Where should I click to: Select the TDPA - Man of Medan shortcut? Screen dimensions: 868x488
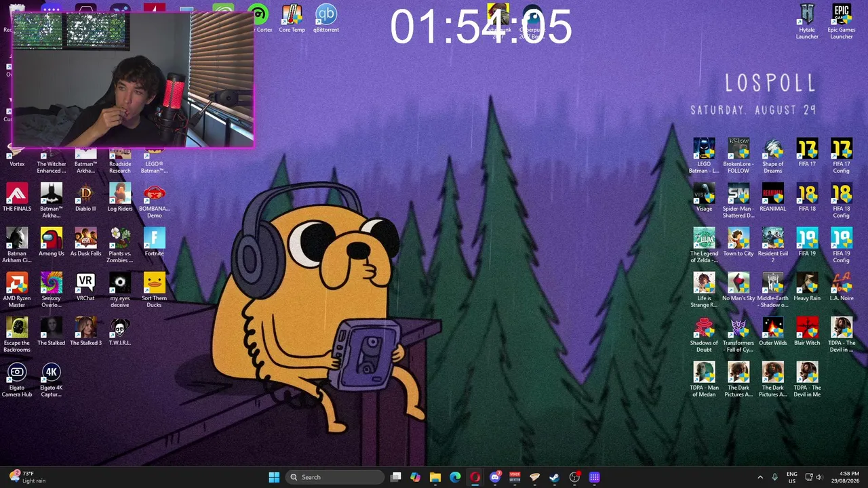click(x=704, y=380)
